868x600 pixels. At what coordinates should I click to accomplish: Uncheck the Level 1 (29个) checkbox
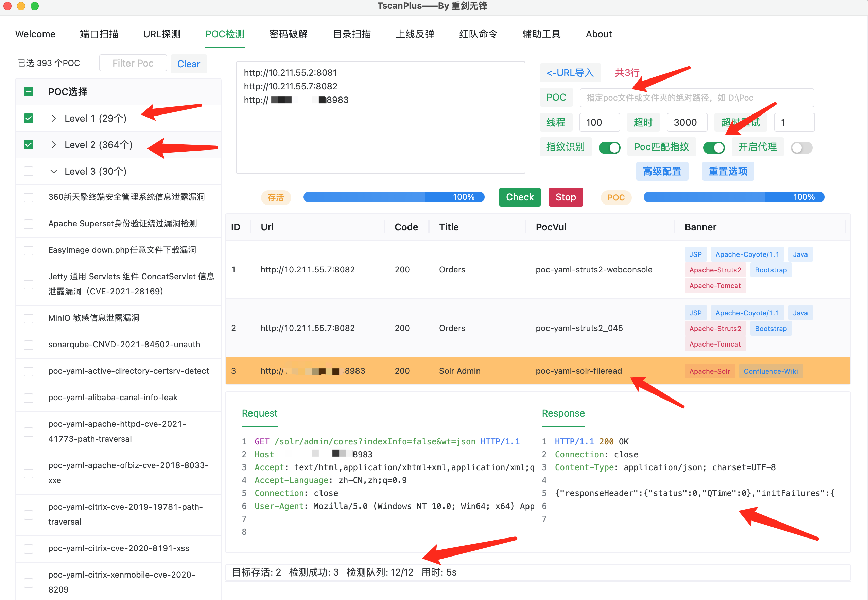(29, 119)
